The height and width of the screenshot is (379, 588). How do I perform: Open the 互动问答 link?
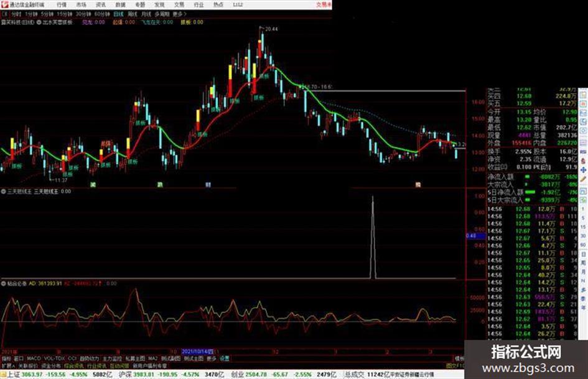(119, 365)
